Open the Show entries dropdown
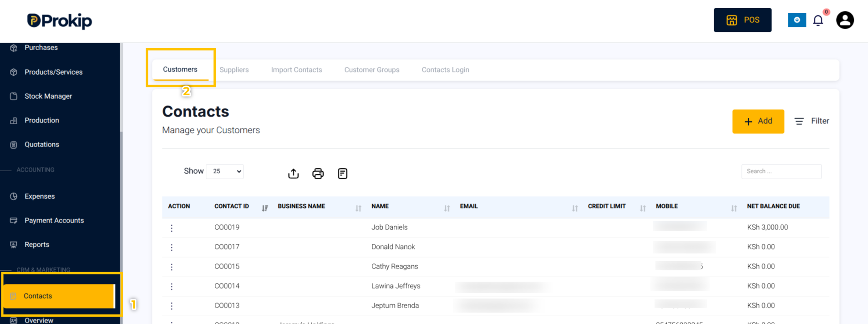 tap(225, 171)
